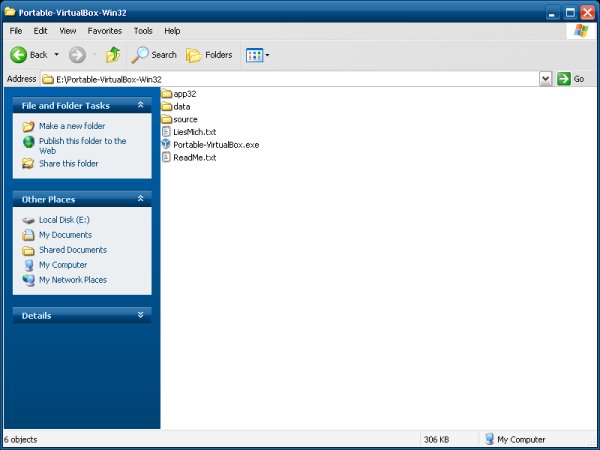Toggle the Folders tree pane
Screen dimensions: 600x450
coord(209,55)
